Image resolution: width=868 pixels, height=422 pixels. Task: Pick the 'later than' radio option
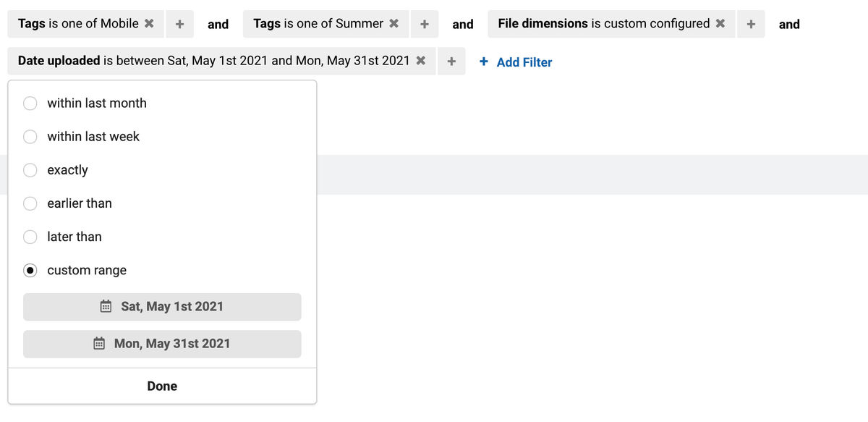[x=30, y=237]
